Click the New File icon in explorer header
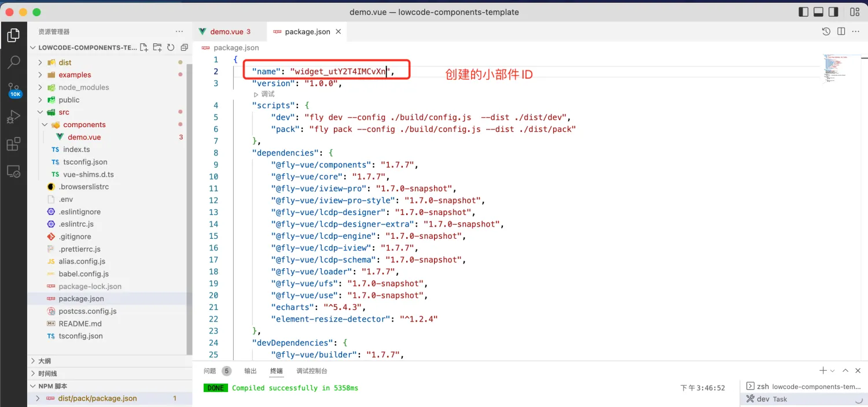 (x=144, y=47)
